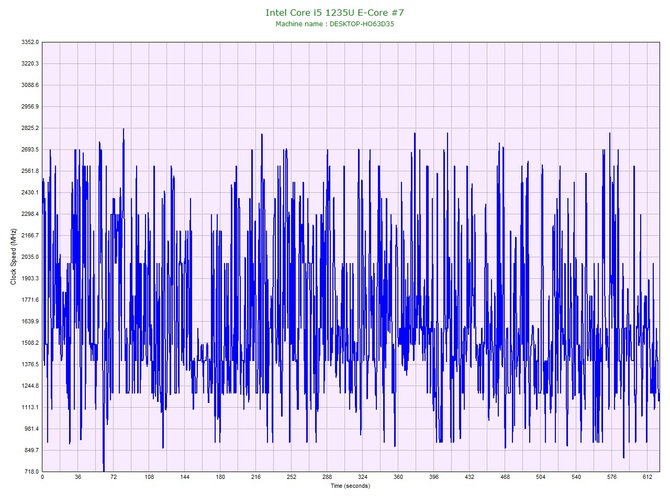Click the 144 seconds x-axis tick label
This screenshot has width=670, height=503.
pos(185,477)
